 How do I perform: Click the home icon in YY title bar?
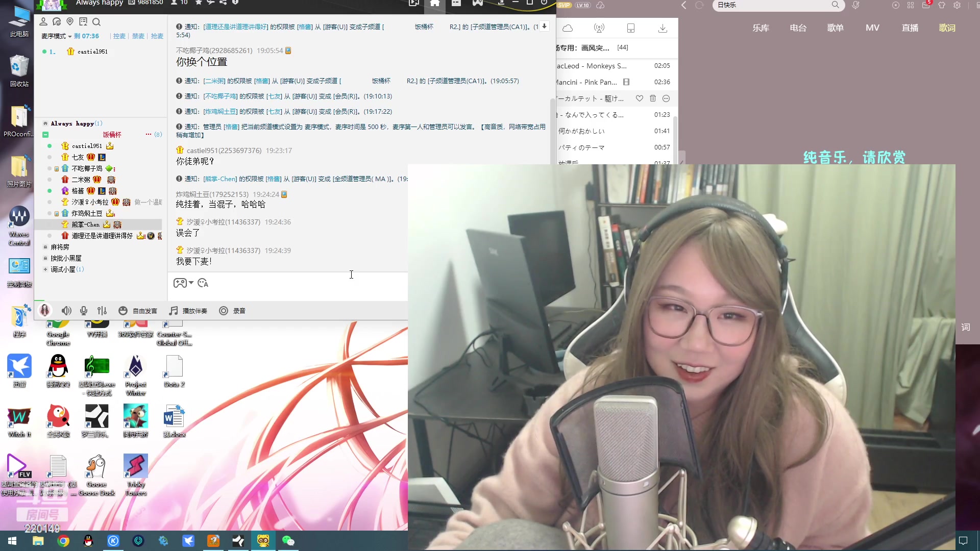click(x=435, y=3)
